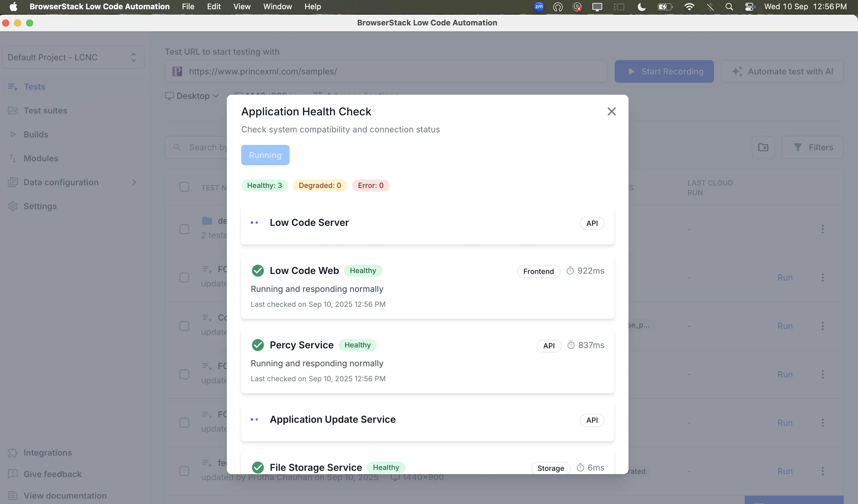Open the Apple menu
858x504 pixels.
point(13,7)
